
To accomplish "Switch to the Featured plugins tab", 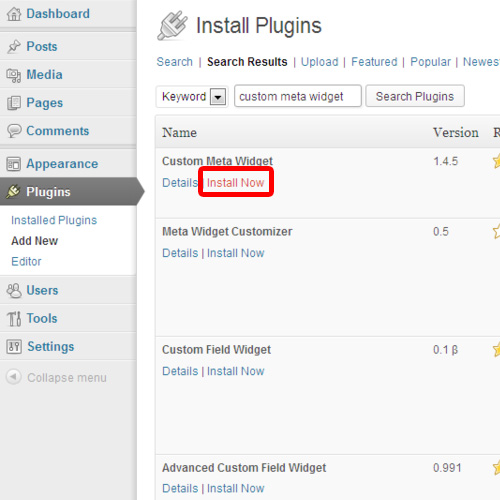I will 374,62.
